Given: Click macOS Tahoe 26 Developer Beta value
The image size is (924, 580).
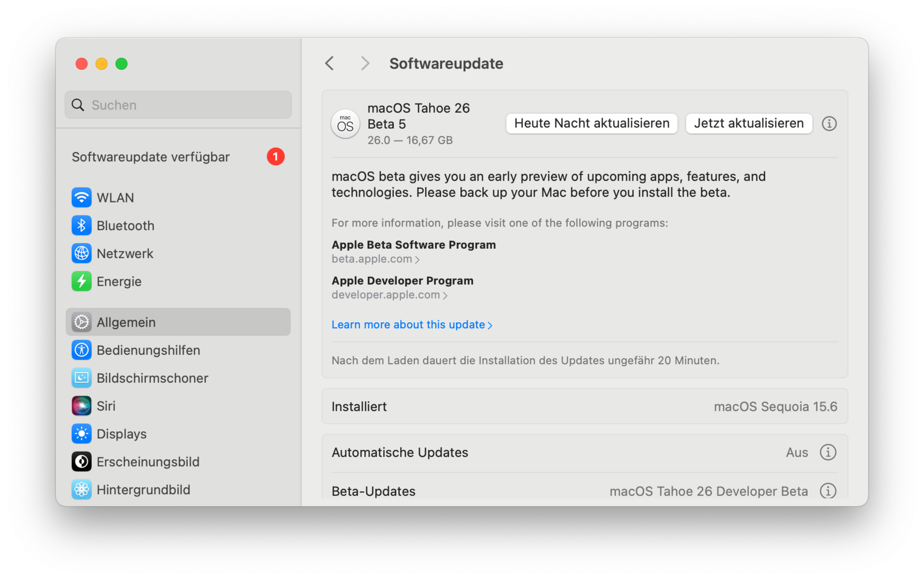Looking at the screenshot, I should click(709, 491).
